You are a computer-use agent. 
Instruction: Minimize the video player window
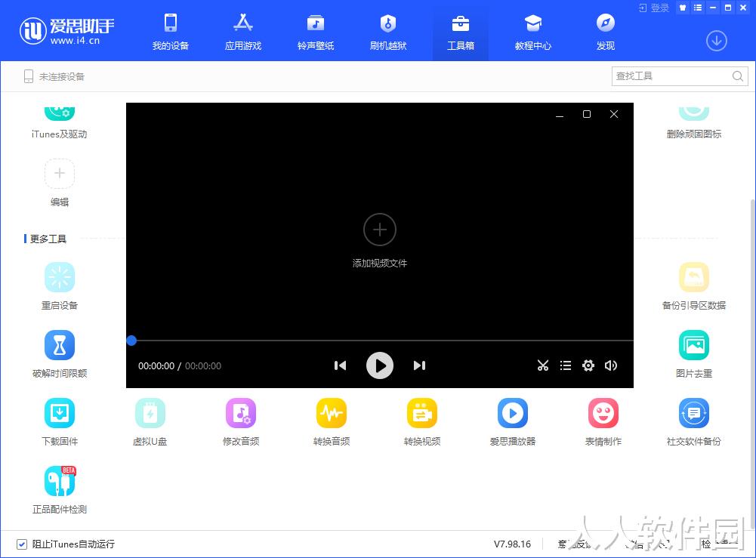(x=560, y=114)
